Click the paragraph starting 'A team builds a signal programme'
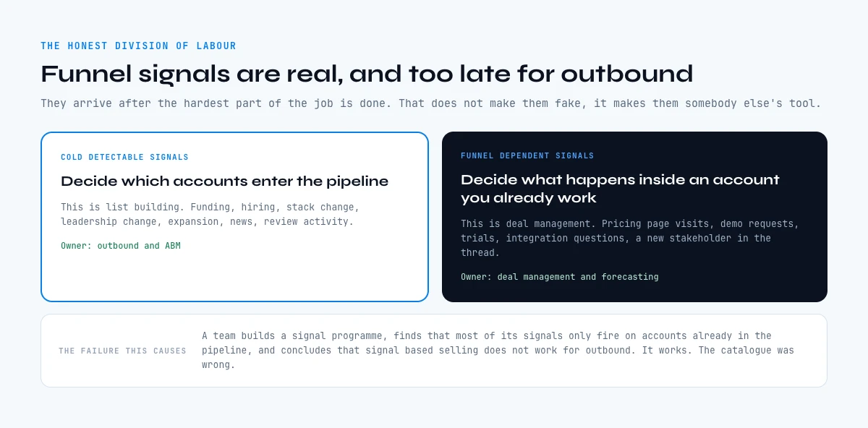The height and width of the screenshot is (428, 868). [498, 351]
